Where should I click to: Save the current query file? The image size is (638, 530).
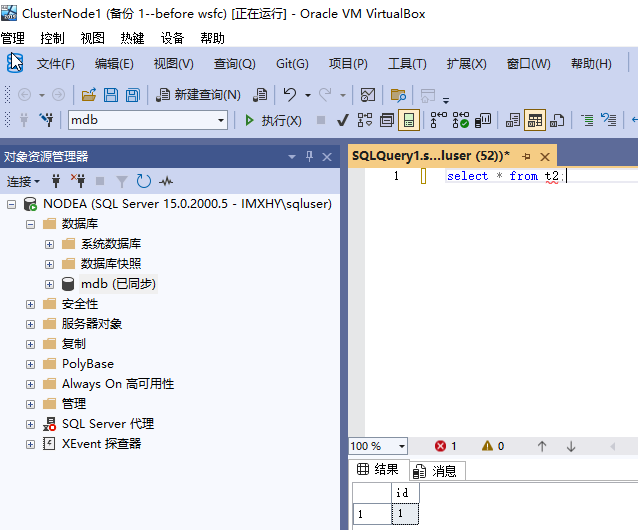[111, 95]
